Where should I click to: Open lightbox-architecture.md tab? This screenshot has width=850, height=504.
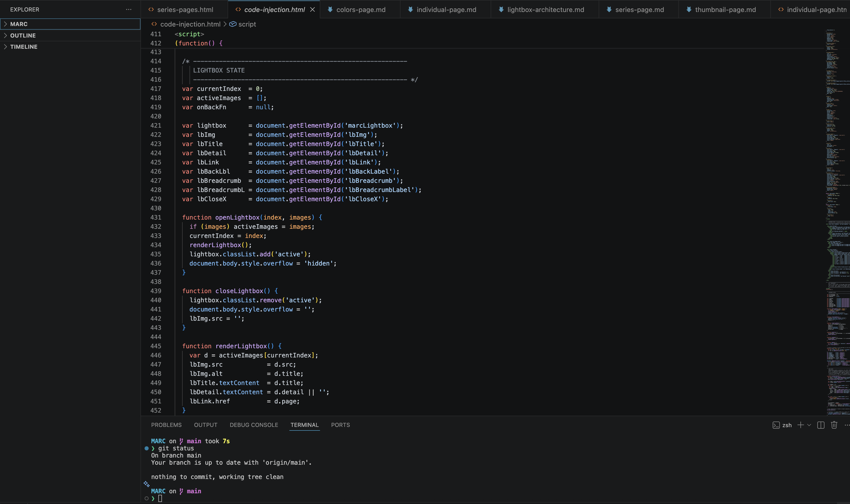[x=546, y=9]
